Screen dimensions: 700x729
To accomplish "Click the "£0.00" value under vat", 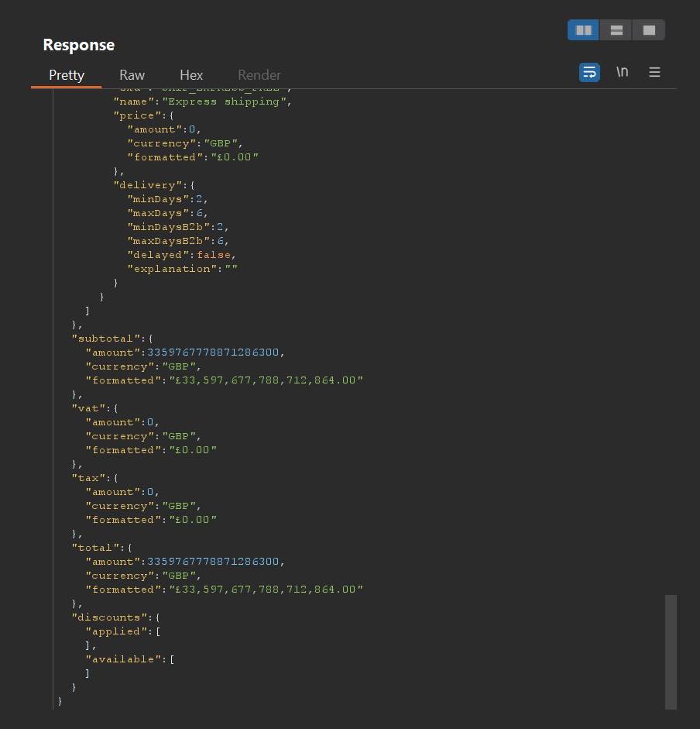I will (193, 450).
